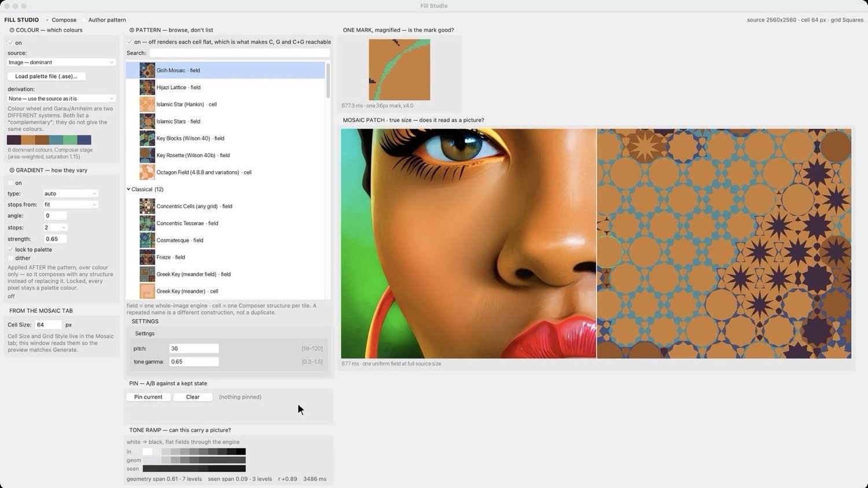Enable the GRADIENT 'on' checkbox
Viewport: 868px width, 488px height.
pos(10,183)
